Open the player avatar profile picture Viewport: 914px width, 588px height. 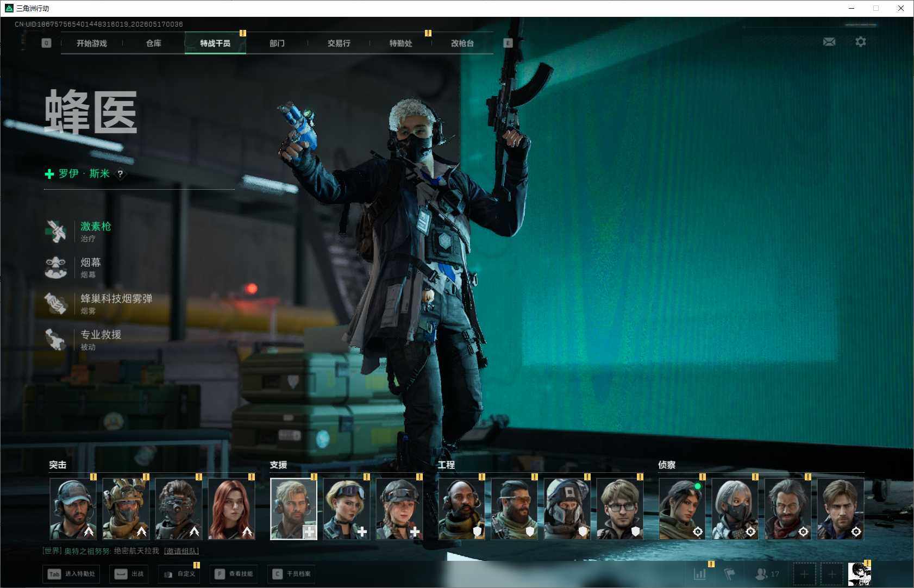(x=860, y=574)
